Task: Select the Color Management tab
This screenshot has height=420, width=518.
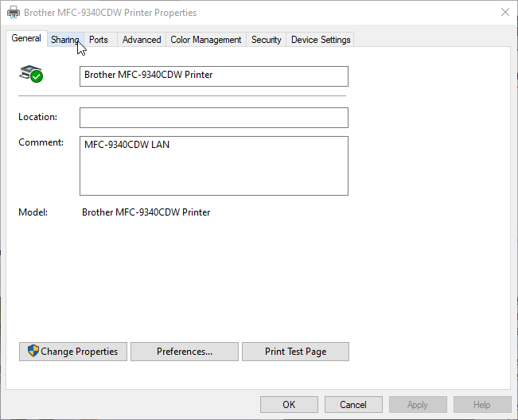Action: 206,40
